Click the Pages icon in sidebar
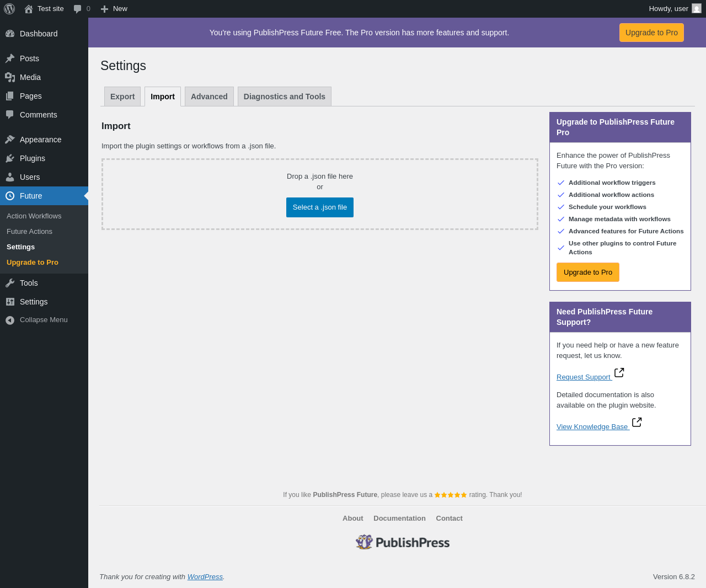 [10, 96]
